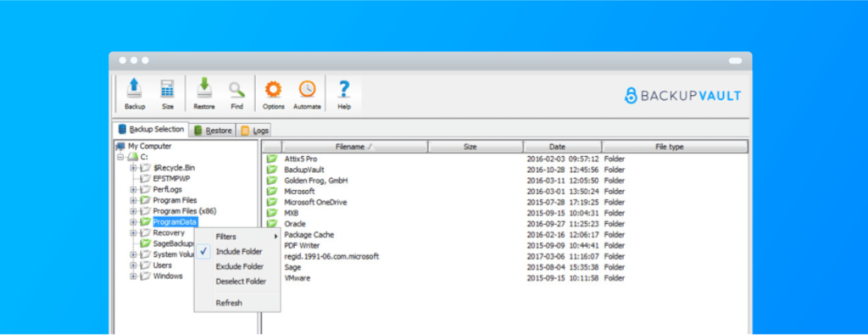
Task: Expand the PerfLogs folder node
Action: click(x=133, y=189)
